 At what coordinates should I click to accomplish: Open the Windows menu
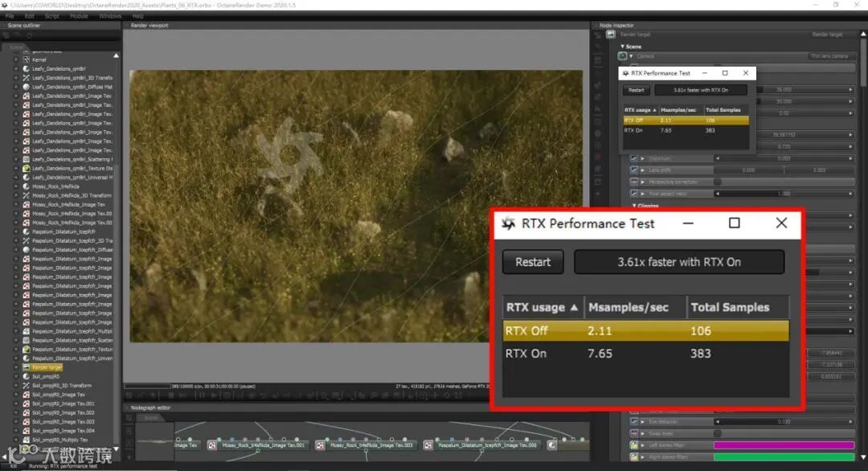tap(109, 16)
